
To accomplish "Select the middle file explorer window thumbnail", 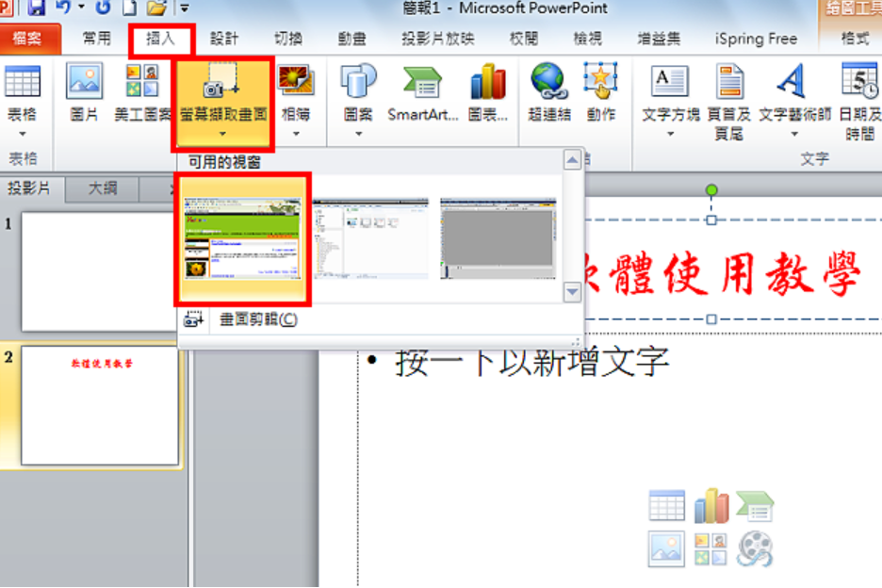I will coord(370,238).
